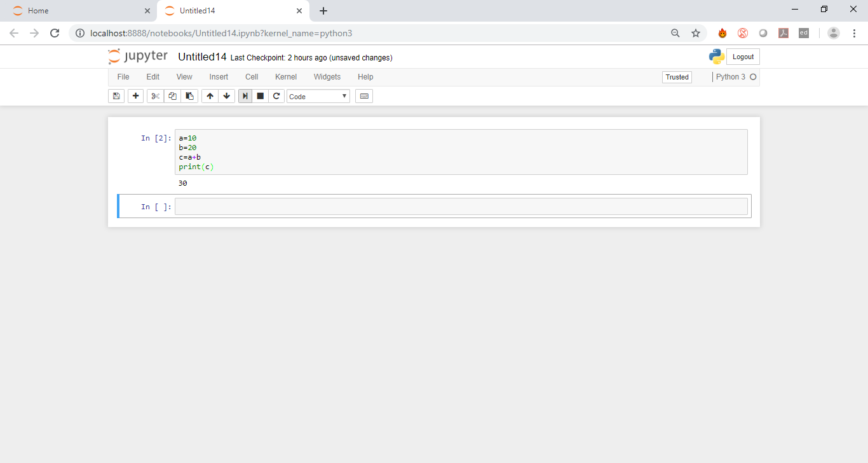This screenshot has width=868, height=463.
Task: View site information icon in address bar
Action: tap(80, 33)
